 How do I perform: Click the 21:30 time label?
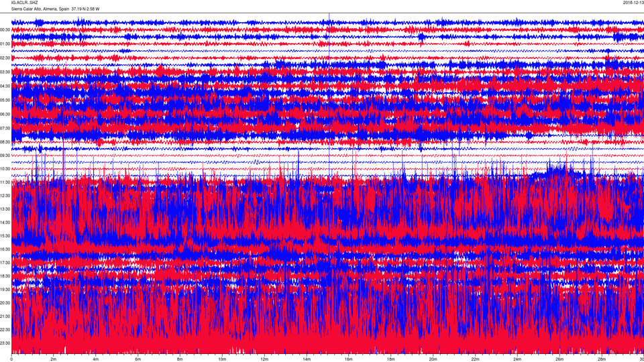pyautogui.click(x=5, y=316)
